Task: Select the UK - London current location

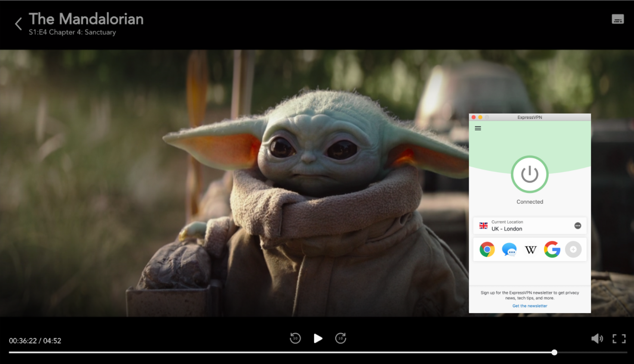Action: 530,226
